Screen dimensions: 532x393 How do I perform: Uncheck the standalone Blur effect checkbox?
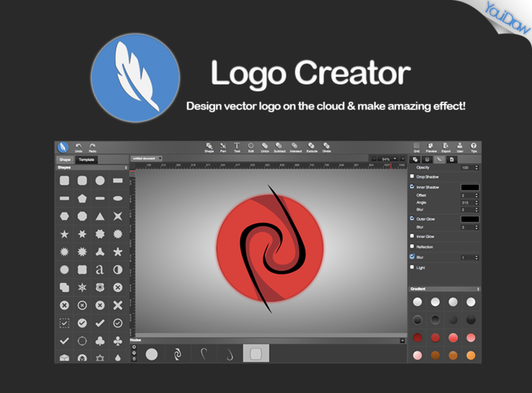point(412,257)
